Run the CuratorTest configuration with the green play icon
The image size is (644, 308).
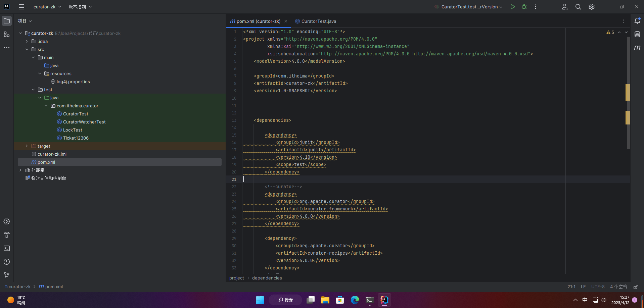pos(512,7)
